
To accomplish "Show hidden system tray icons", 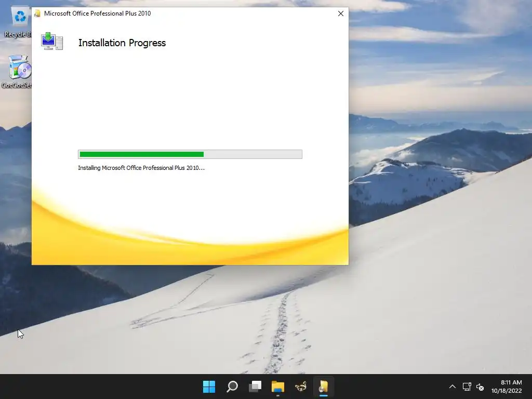I will pos(453,387).
